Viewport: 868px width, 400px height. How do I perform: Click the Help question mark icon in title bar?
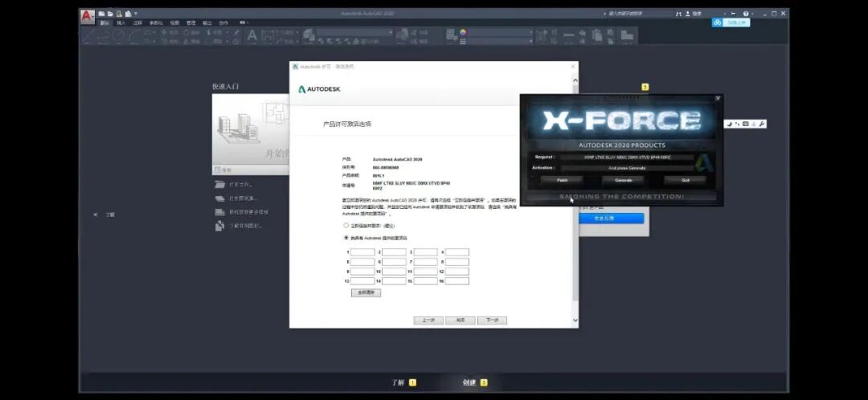click(745, 14)
